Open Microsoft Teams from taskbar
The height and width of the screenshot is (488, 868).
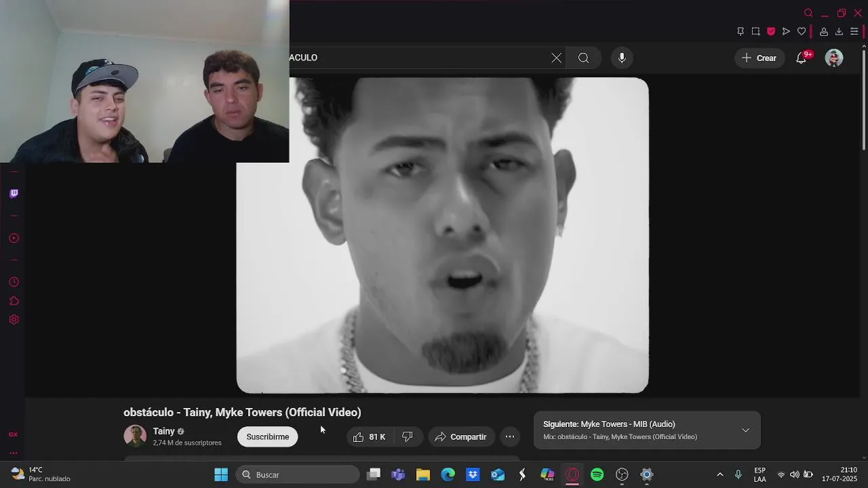(x=398, y=474)
